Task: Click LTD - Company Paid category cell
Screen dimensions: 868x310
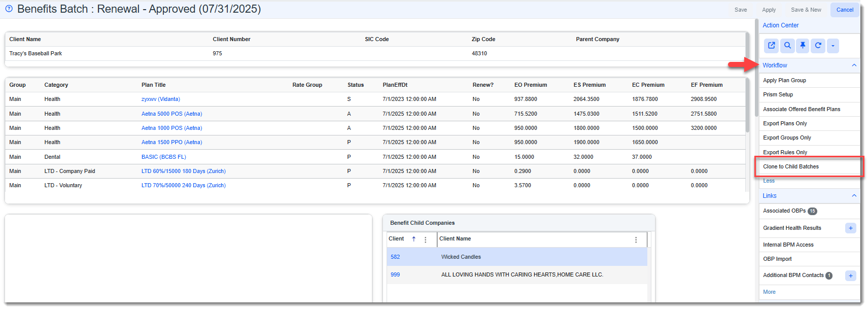Action: click(x=70, y=171)
